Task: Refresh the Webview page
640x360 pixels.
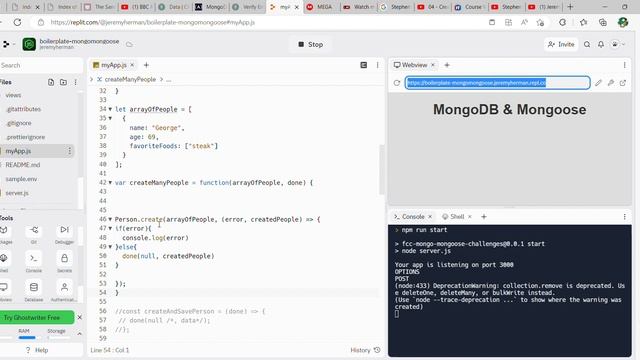Action: (x=397, y=83)
